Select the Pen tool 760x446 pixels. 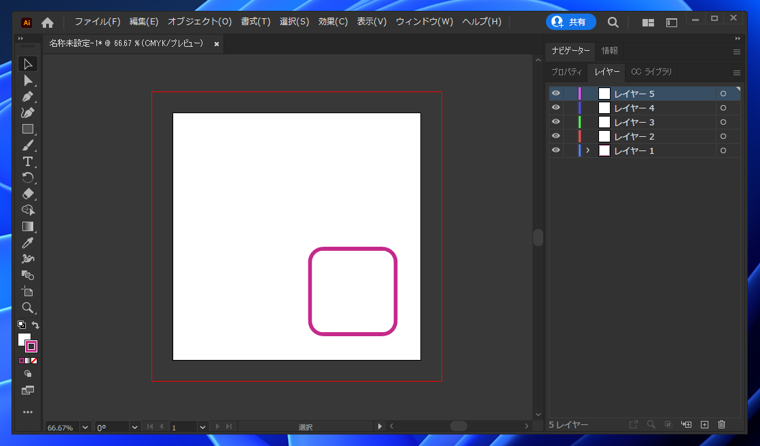pyautogui.click(x=28, y=96)
